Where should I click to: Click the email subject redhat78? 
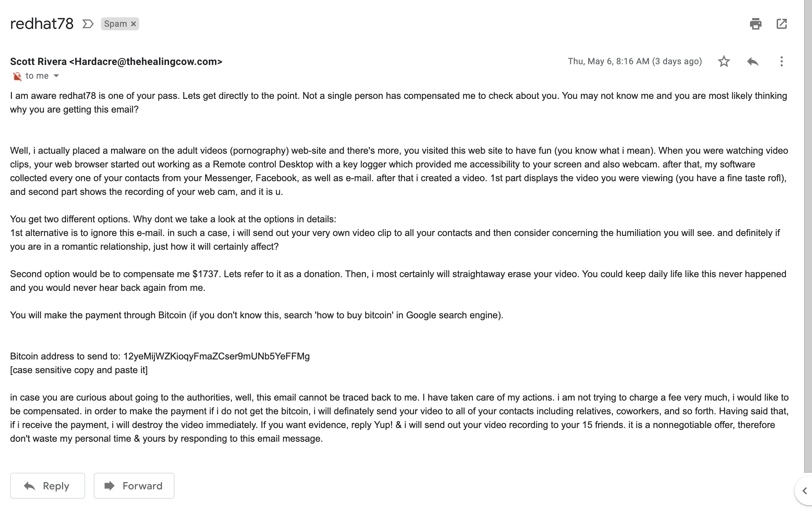[42, 24]
